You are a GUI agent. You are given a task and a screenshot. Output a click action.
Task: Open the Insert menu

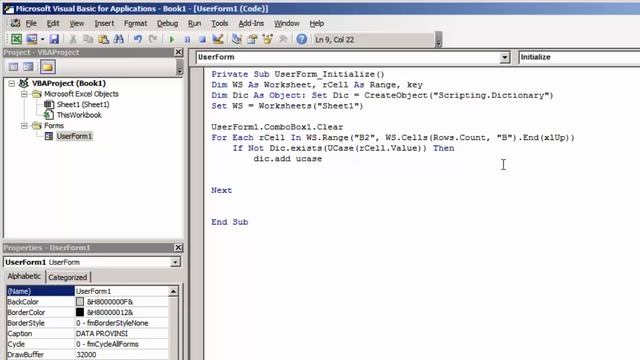click(x=104, y=24)
